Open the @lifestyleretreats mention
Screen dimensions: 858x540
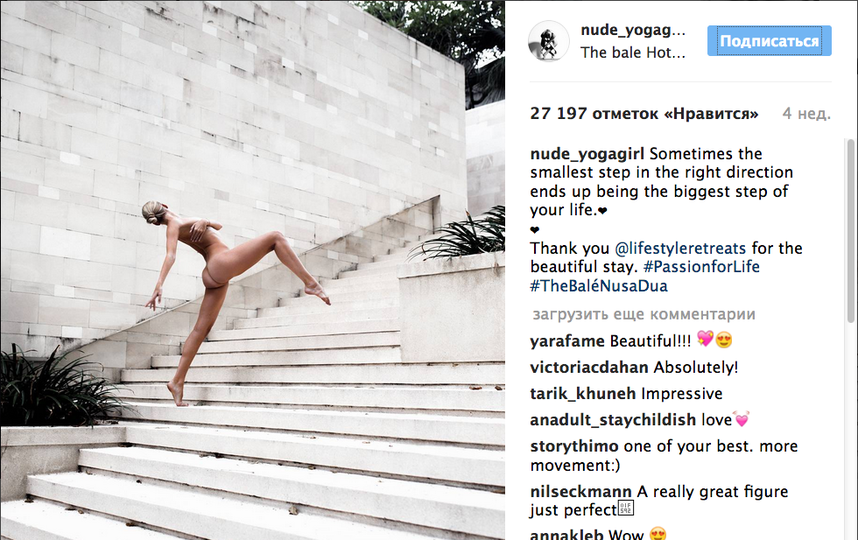tap(680, 248)
